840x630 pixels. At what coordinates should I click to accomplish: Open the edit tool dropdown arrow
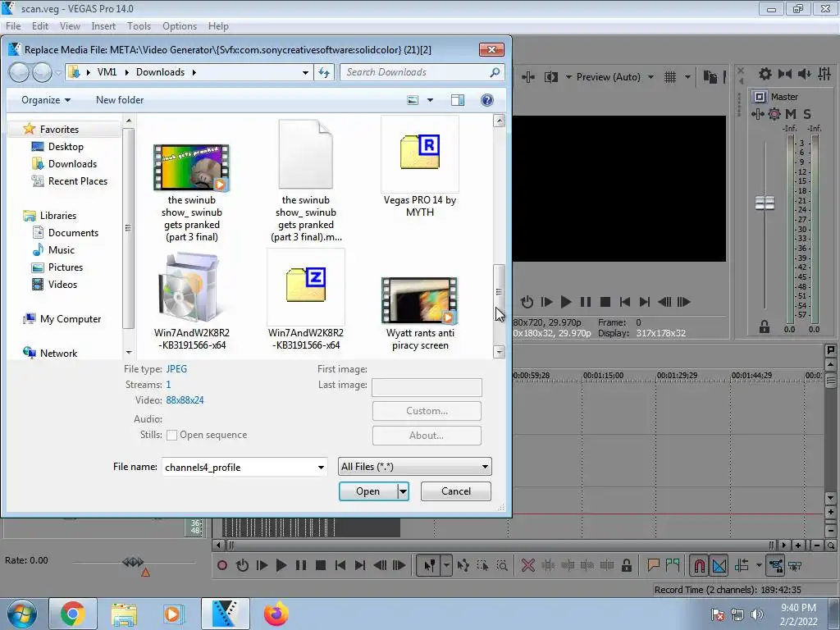coord(446,565)
